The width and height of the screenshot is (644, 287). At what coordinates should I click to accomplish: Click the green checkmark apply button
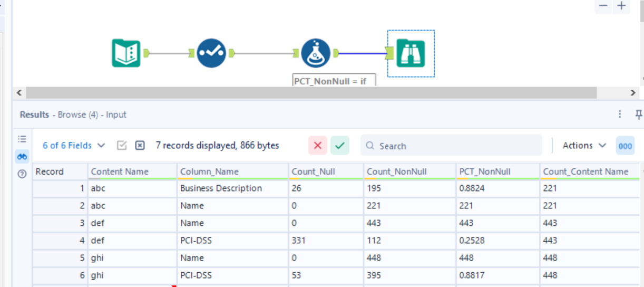click(340, 146)
